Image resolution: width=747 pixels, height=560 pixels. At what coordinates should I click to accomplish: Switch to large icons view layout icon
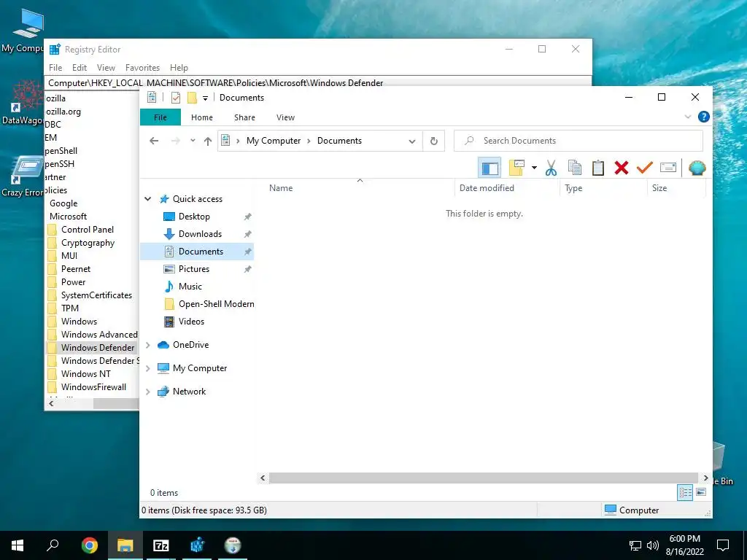[x=701, y=492]
